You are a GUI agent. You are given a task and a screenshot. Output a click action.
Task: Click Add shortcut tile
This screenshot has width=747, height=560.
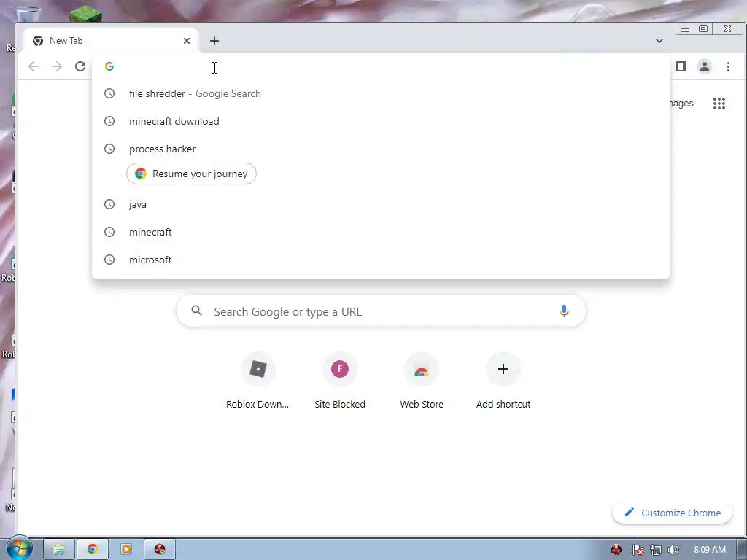(x=503, y=381)
